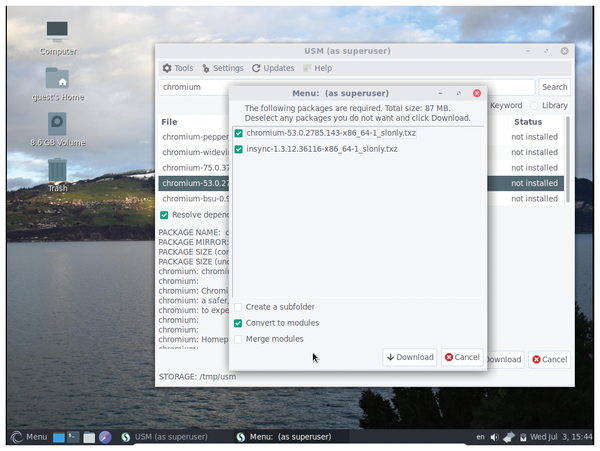This screenshot has height=451, width=600.
Task: Open the Settings menu in USM
Action: (223, 68)
